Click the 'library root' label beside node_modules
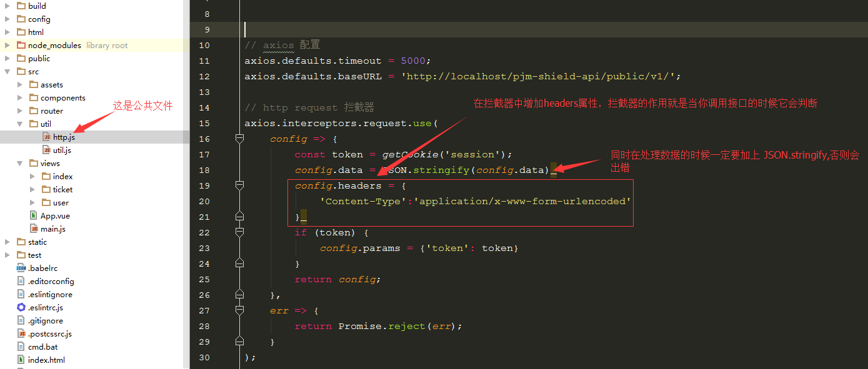Image resolution: width=868 pixels, height=369 pixels. coord(107,45)
